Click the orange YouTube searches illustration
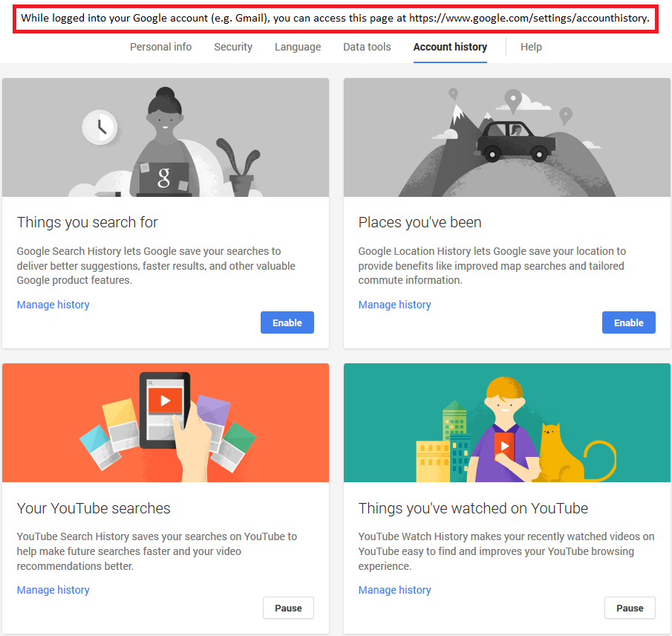Viewport: 672px width, 636px height. coord(166,423)
